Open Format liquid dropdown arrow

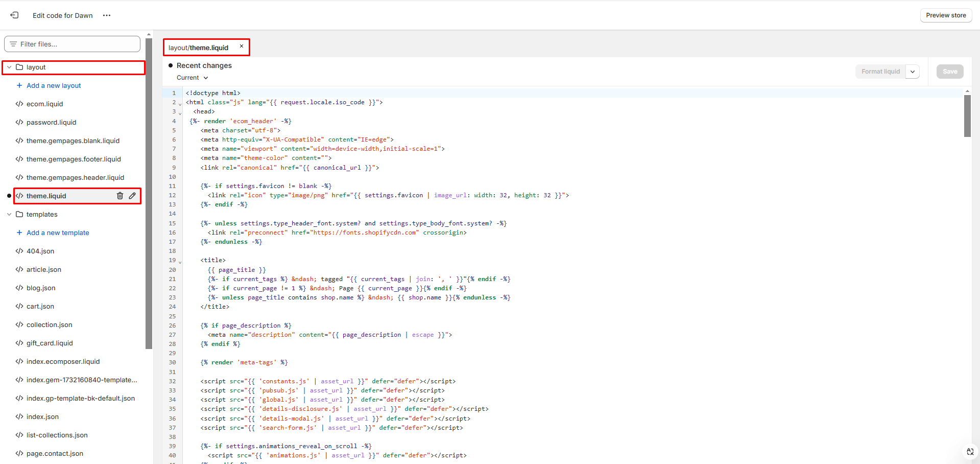point(913,72)
